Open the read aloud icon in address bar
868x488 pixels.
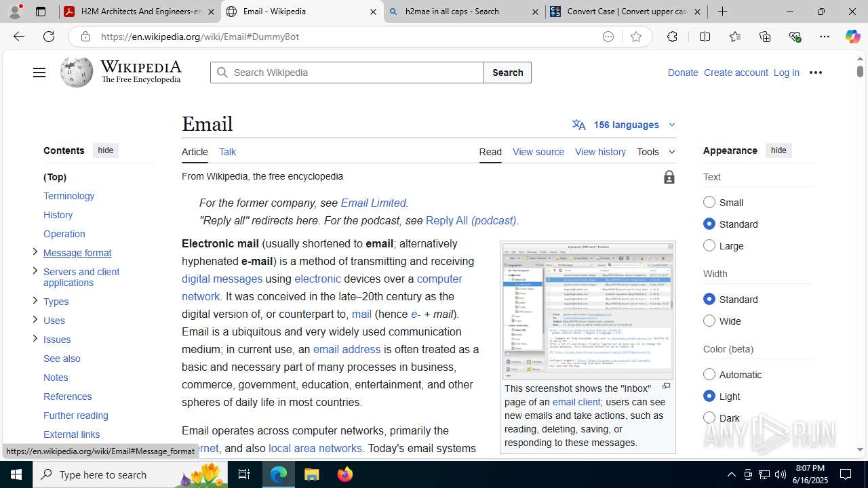click(608, 37)
